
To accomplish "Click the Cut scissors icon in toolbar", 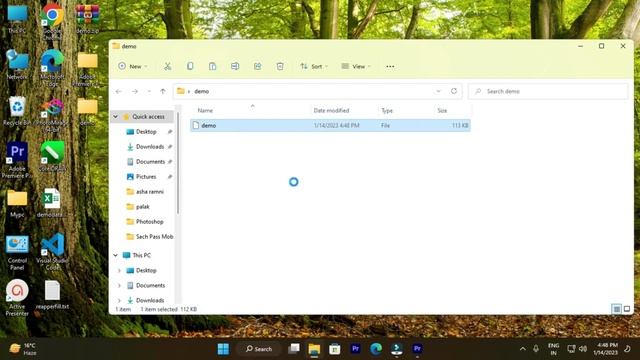I will point(167,66).
